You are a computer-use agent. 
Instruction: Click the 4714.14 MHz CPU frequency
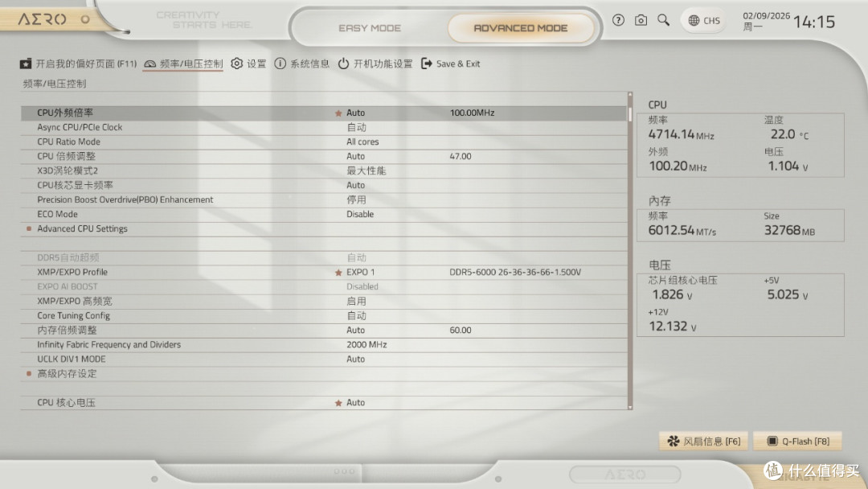[x=682, y=134]
